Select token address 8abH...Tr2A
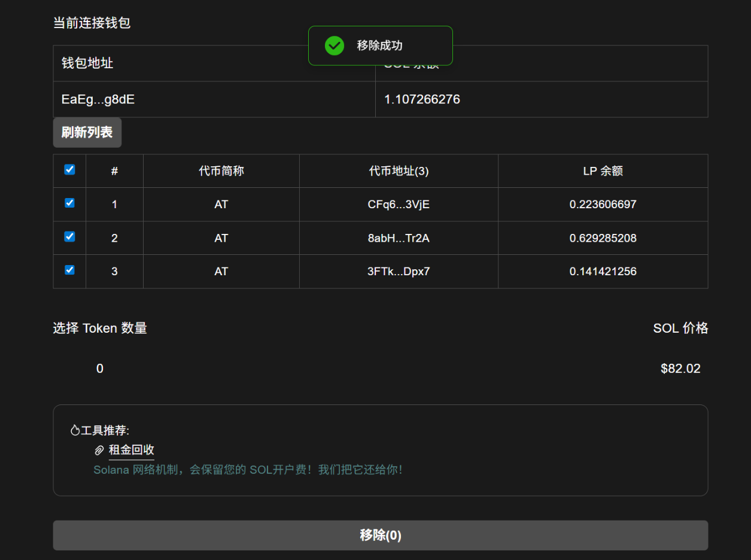Image resolution: width=751 pixels, height=560 pixels. (x=398, y=238)
